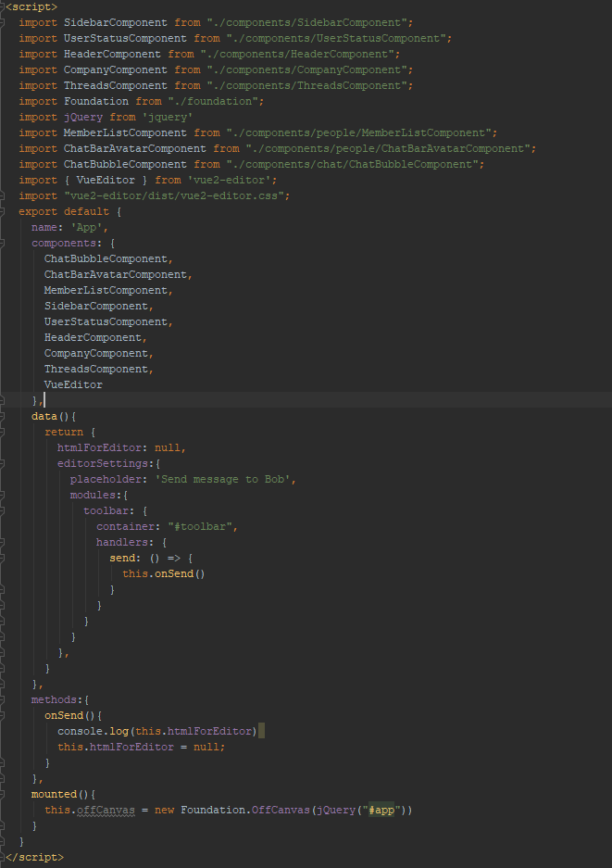Click the 'mounted' hook name
Screen dimensions: 612x868
pos(55,795)
